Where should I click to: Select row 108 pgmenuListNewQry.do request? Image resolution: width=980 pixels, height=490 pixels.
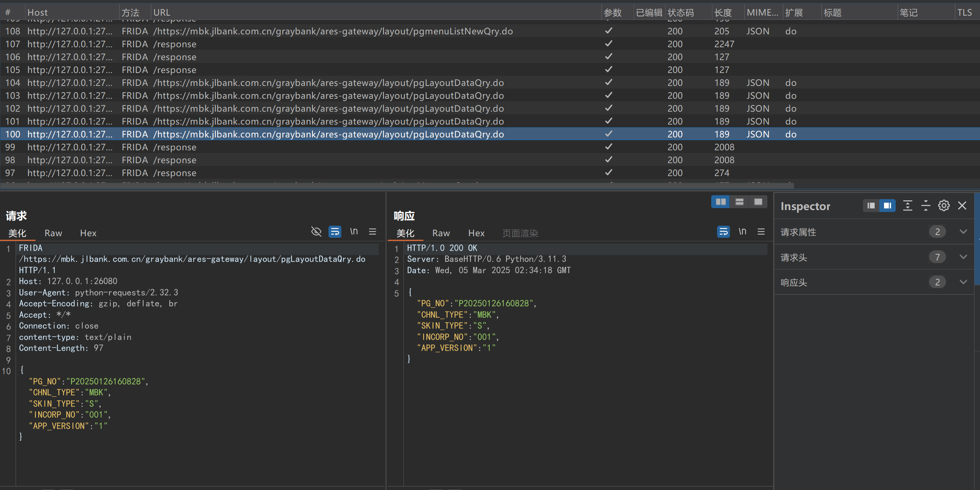coord(332,31)
